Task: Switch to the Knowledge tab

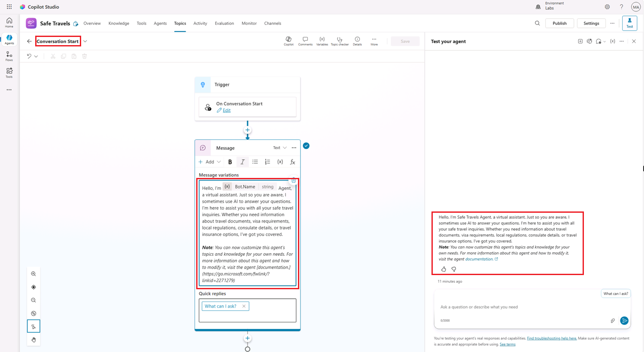Action: [119, 23]
